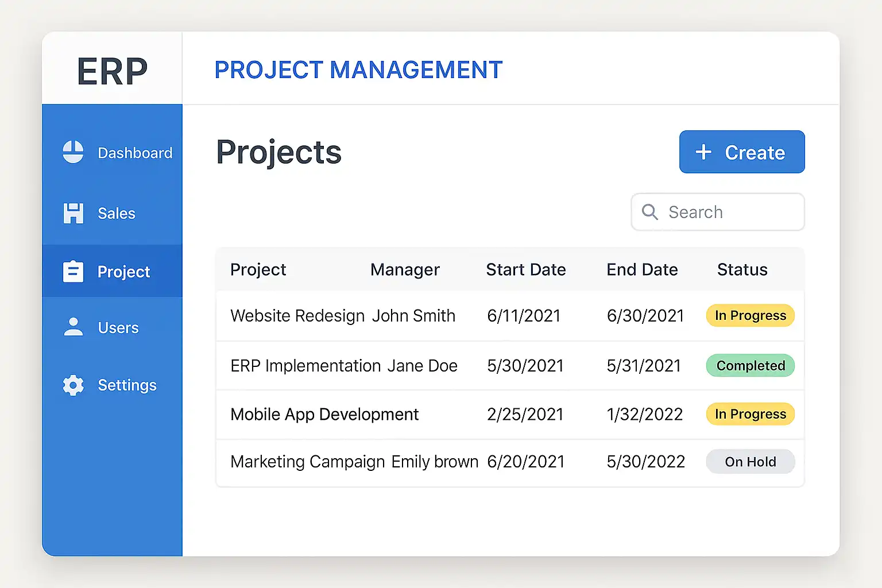Open the ERP Implementation project
Screen dimensions: 882x588
(305, 366)
